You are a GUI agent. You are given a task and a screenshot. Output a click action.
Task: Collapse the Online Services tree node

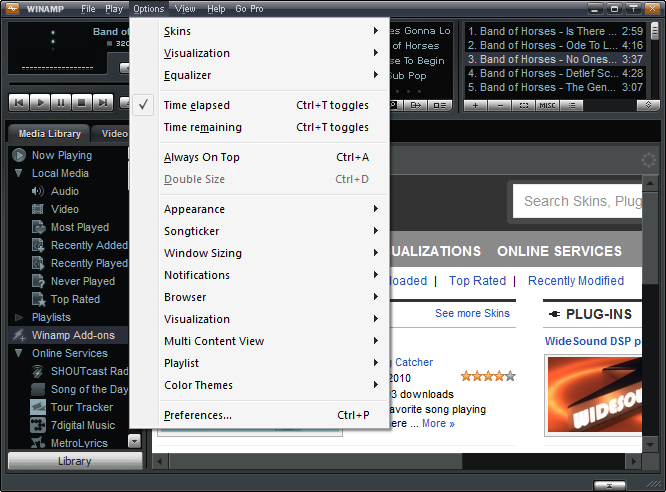coord(19,353)
